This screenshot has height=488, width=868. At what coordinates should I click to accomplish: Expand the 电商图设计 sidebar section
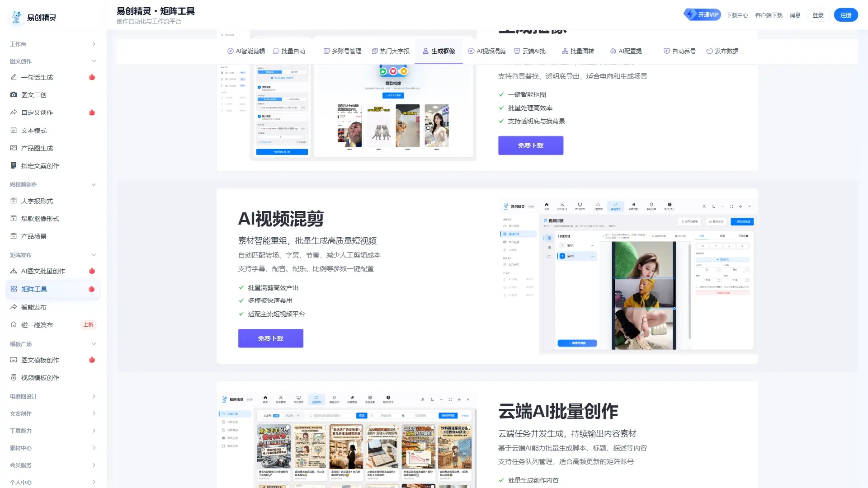(53, 396)
